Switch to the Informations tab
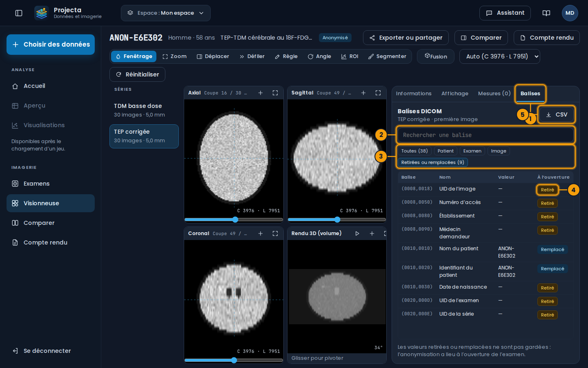The height and width of the screenshot is (368, 588). (414, 94)
